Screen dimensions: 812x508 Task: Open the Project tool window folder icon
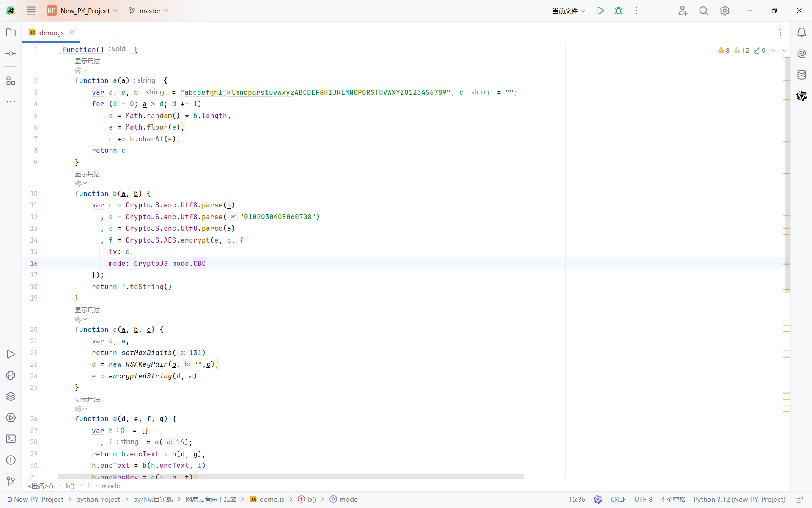11,33
